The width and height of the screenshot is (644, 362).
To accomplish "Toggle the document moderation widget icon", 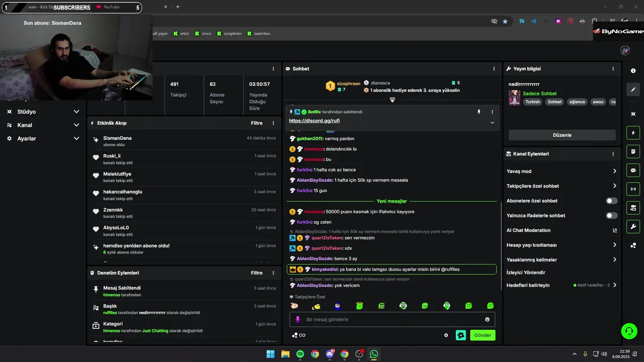I will (633, 152).
